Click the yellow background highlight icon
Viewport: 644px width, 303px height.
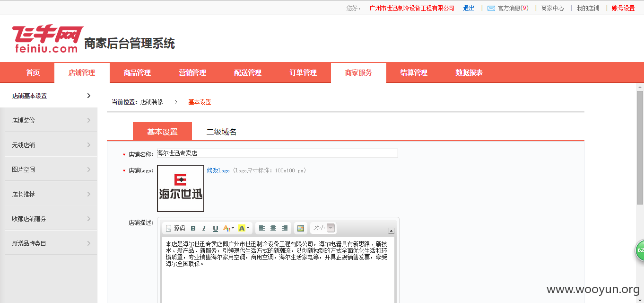pos(242,228)
